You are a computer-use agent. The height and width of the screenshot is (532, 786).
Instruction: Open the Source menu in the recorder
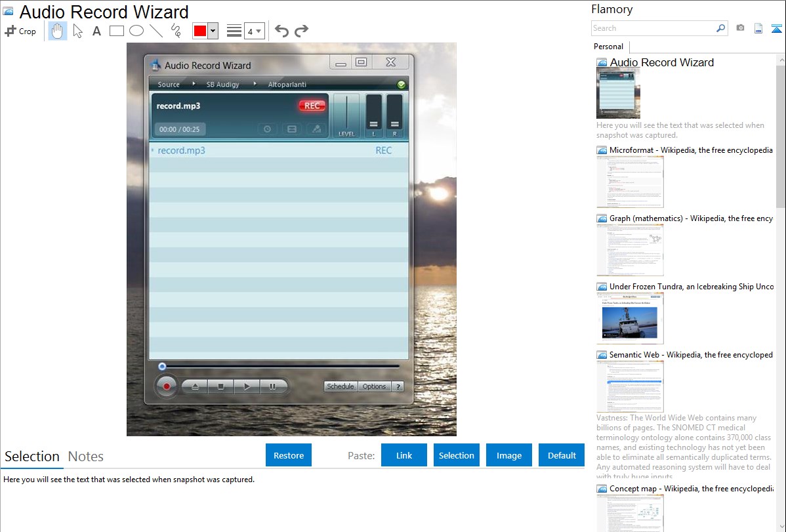[169, 84]
